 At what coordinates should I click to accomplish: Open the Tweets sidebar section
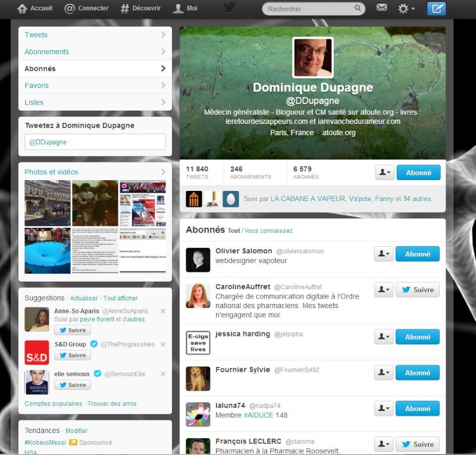[x=95, y=35]
